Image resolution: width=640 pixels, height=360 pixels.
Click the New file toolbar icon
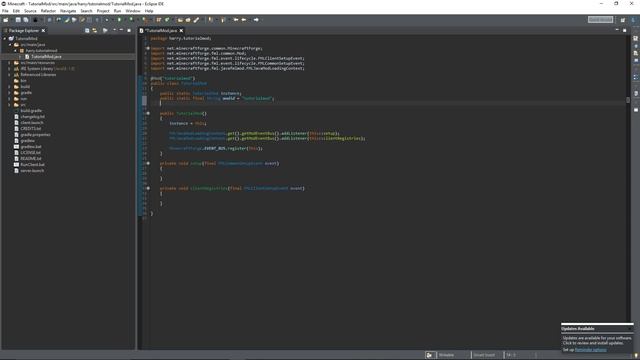click(x=6, y=20)
